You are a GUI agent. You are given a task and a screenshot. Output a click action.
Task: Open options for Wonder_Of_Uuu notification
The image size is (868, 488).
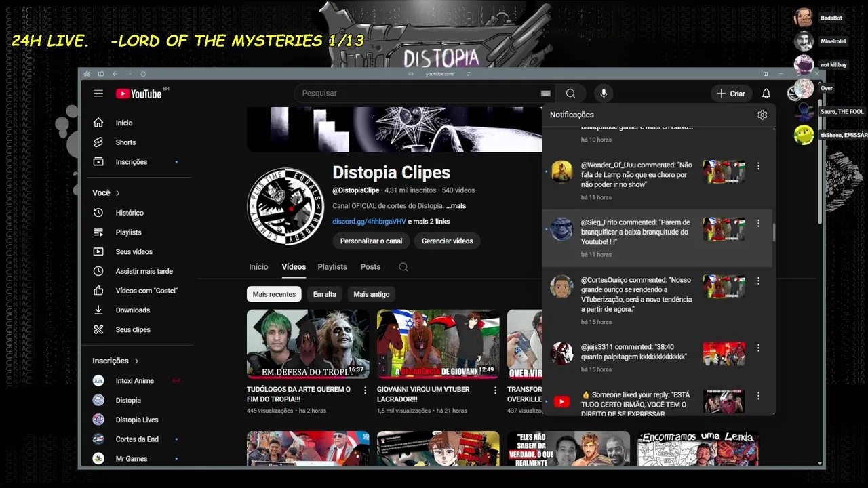758,165
